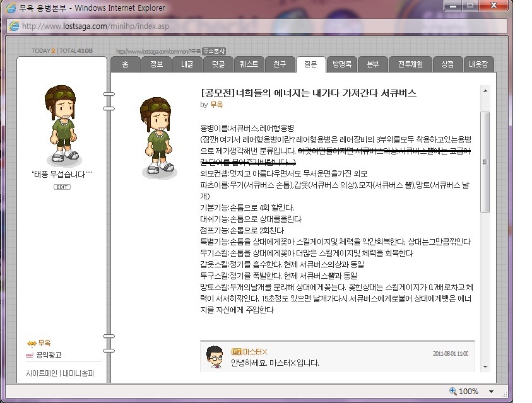Image resolution: width=532 pixels, height=403 pixels.
Task: Open the 무옥 author link under title
Action: [216, 105]
